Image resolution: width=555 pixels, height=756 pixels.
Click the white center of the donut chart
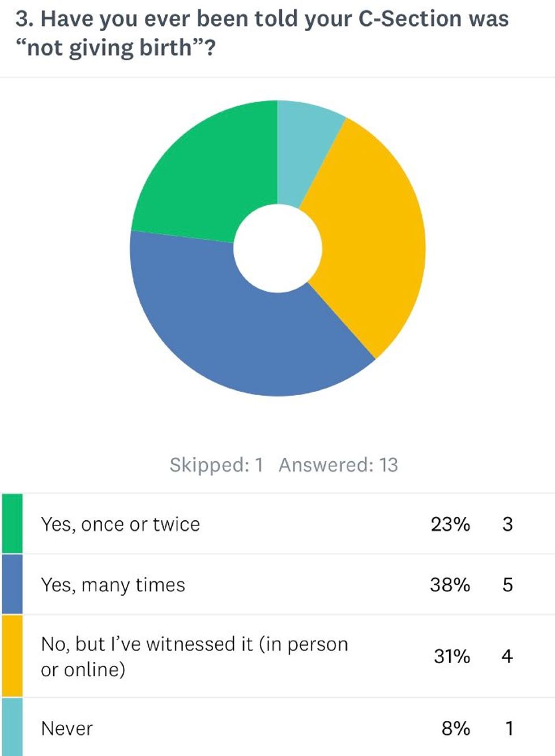(x=277, y=248)
